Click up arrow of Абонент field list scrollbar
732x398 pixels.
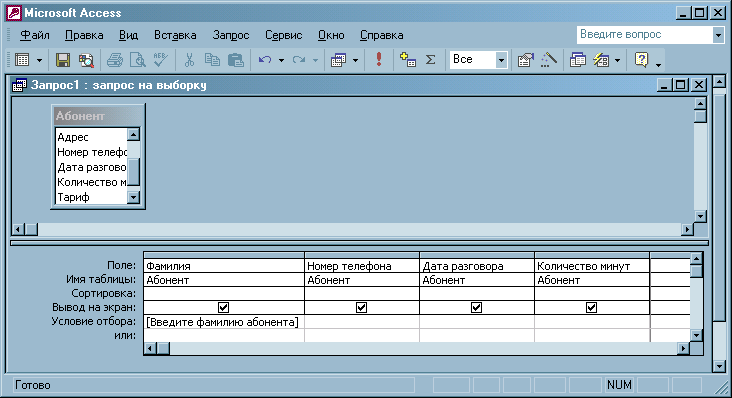click(134, 135)
